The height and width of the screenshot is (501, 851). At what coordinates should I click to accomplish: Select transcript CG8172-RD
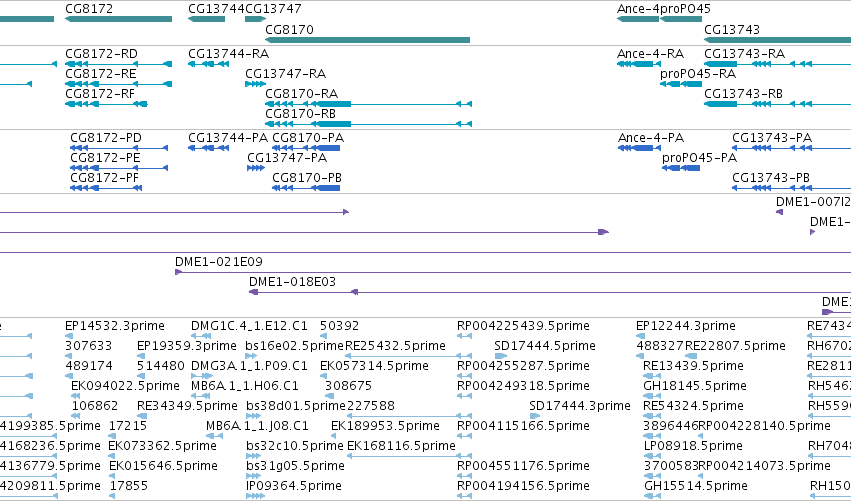pos(118,64)
